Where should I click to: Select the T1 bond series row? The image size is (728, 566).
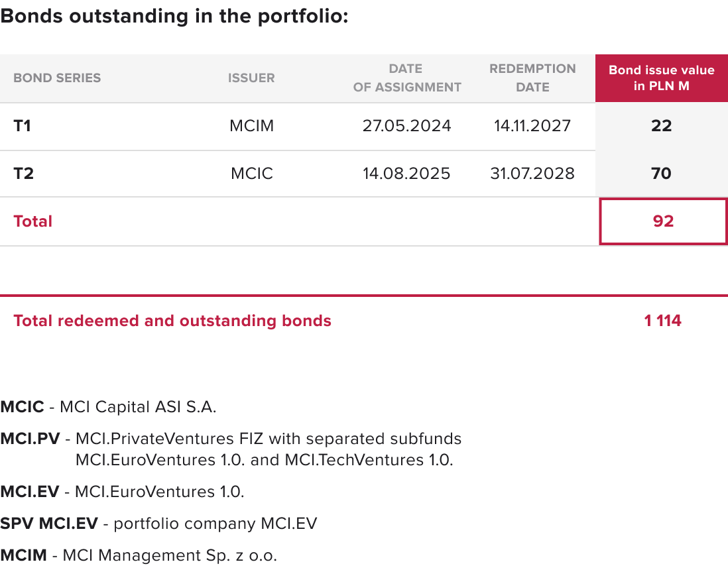coord(23,126)
